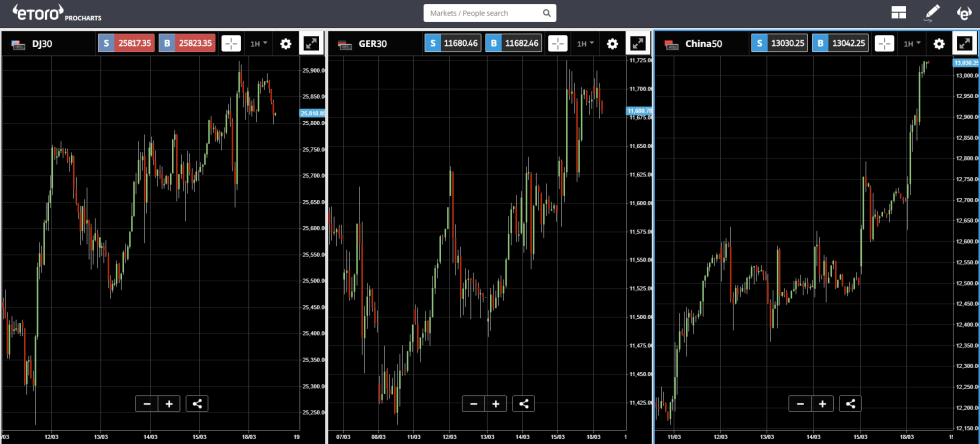This screenshot has width=980, height=444.
Task: Open settings gear on DJ30 chart
Action: point(286,44)
